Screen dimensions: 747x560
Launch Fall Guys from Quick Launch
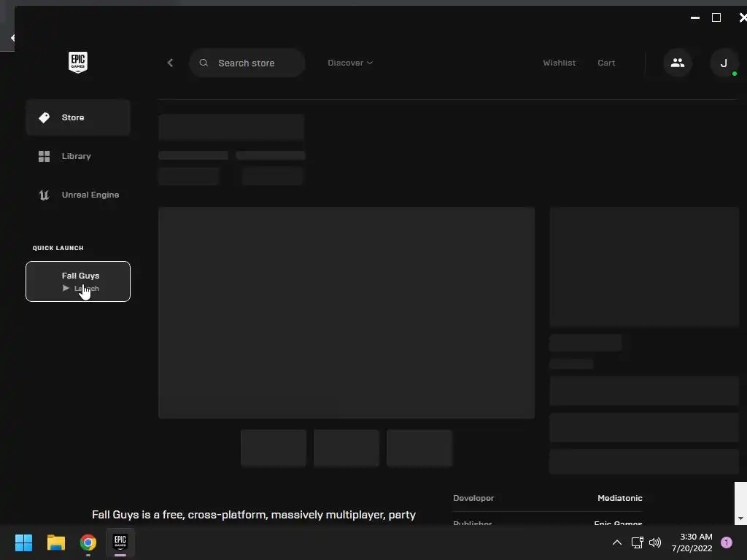(x=78, y=281)
